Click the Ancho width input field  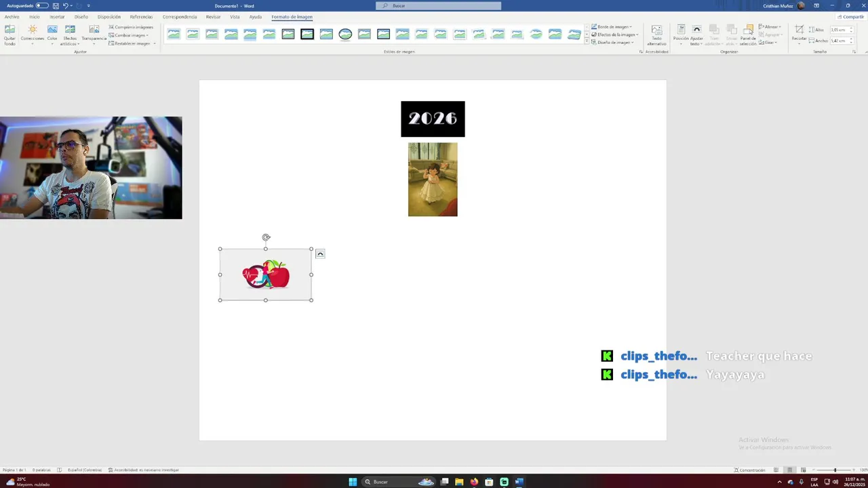[x=841, y=41]
